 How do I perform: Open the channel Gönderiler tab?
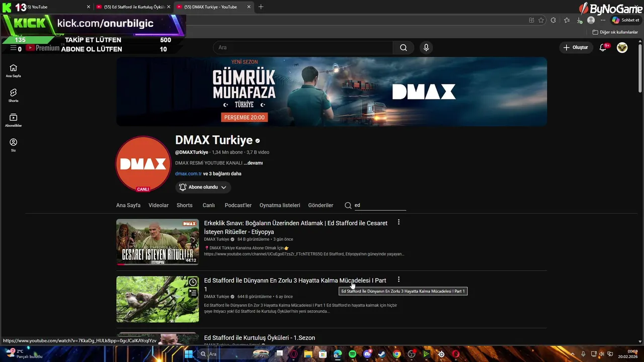(x=320, y=205)
